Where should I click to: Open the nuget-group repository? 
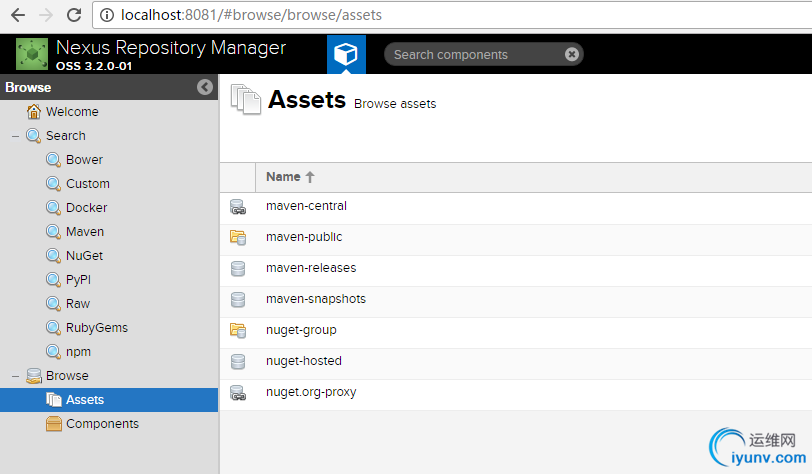[x=301, y=330]
